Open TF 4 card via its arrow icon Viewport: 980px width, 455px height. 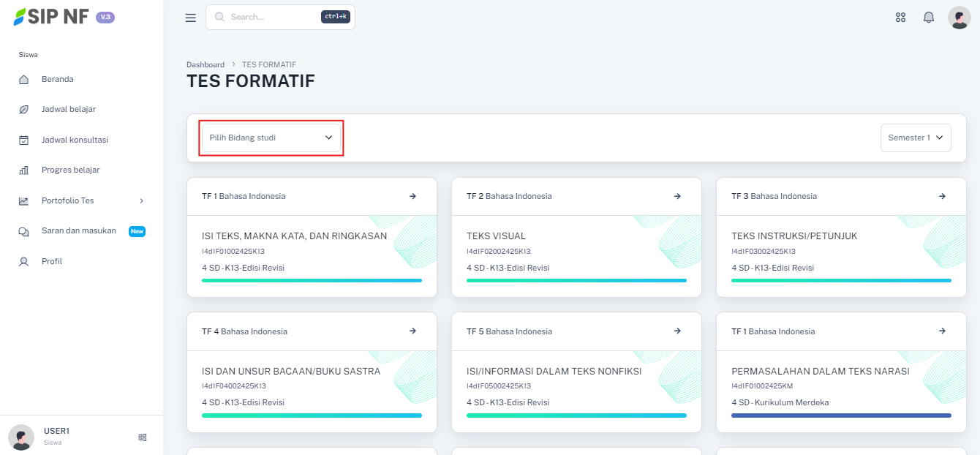coord(412,331)
